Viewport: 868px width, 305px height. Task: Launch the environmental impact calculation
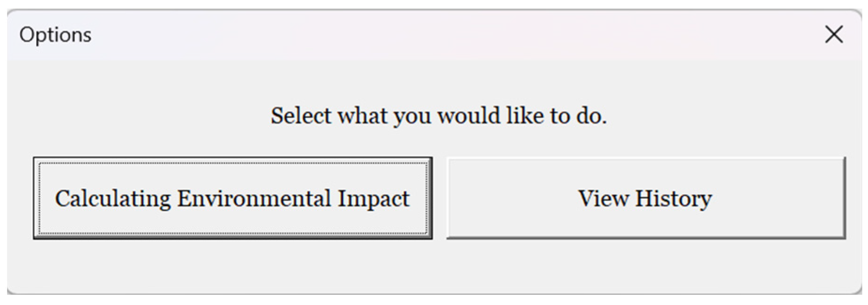click(232, 198)
